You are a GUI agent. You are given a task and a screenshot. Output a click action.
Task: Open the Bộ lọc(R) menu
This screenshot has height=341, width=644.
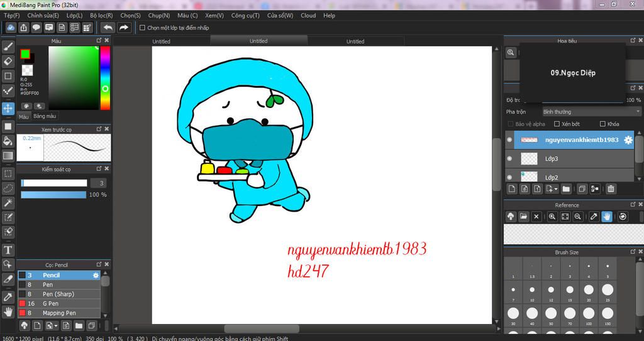101,15
